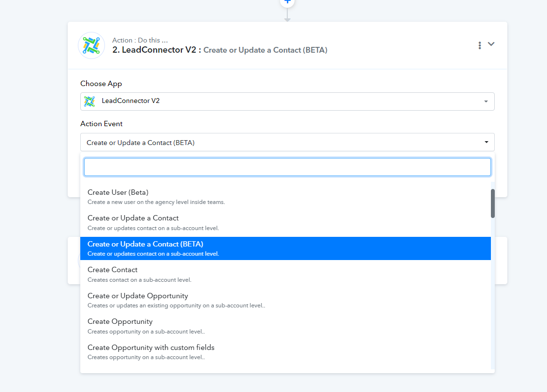Click the step title LeadConnector V2 header
The height and width of the screenshot is (392, 547).
click(x=220, y=50)
